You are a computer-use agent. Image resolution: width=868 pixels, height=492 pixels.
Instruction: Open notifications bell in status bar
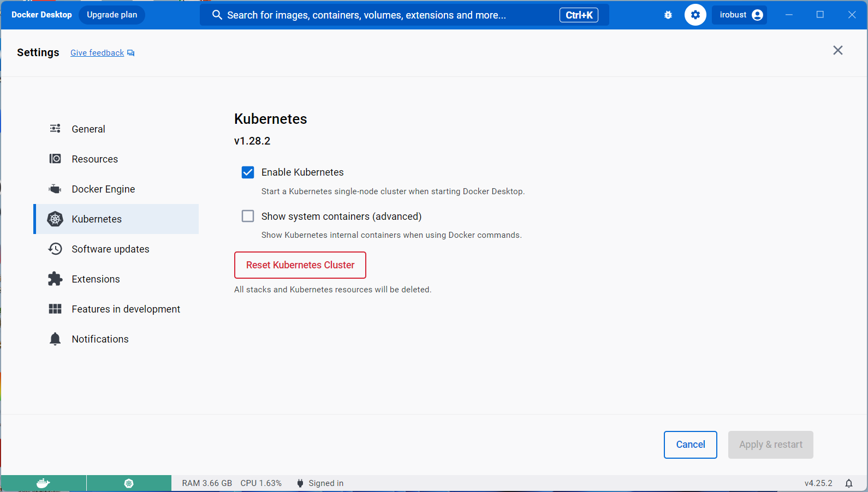point(849,483)
